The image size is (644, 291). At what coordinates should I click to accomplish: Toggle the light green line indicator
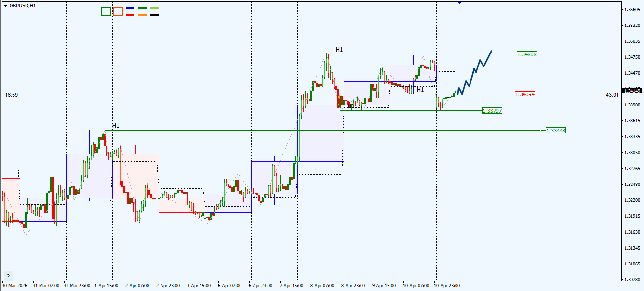point(154,9)
